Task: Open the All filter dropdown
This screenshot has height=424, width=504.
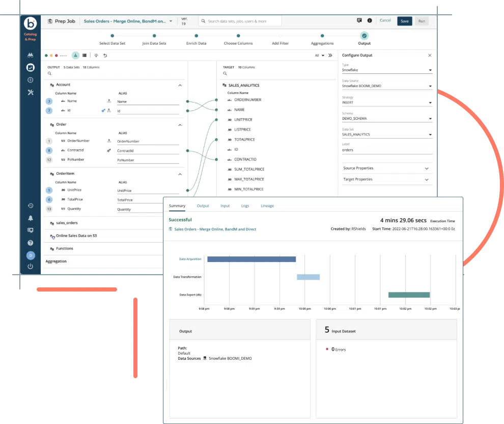Action: coord(320,56)
